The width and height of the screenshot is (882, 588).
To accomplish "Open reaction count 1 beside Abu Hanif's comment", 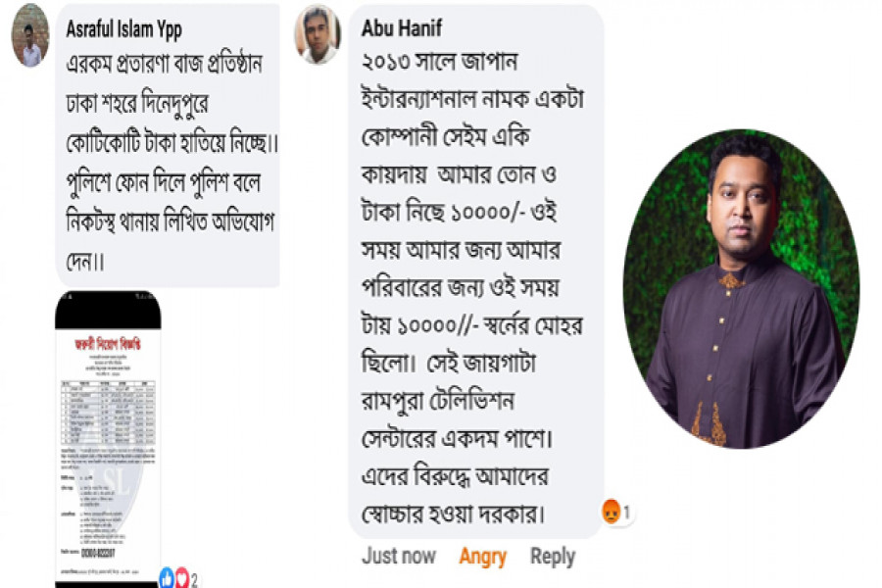I will point(626,512).
